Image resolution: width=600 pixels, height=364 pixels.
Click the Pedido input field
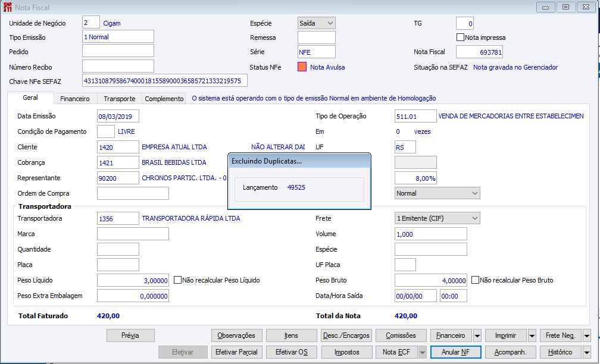[118, 51]
